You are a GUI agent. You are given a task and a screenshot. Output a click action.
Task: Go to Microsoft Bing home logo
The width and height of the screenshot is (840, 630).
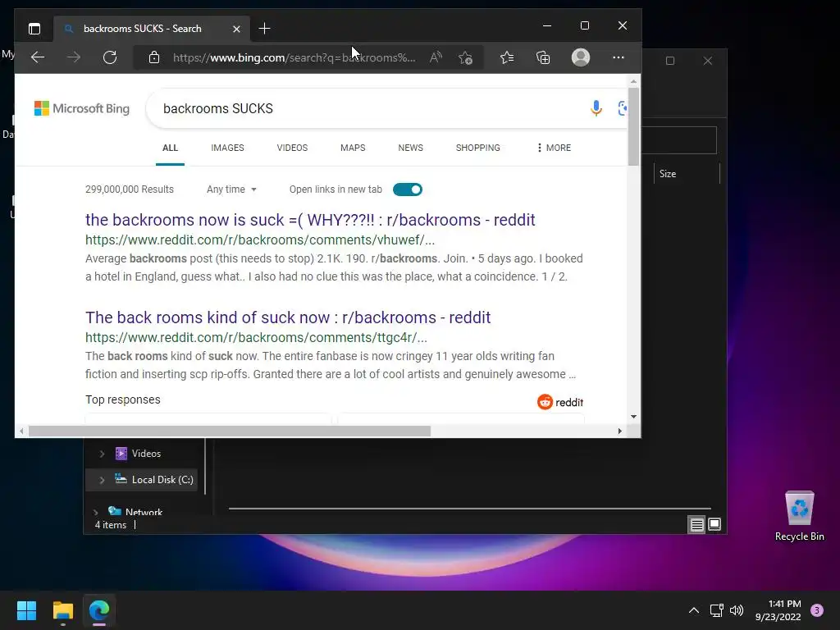[82, 108]
